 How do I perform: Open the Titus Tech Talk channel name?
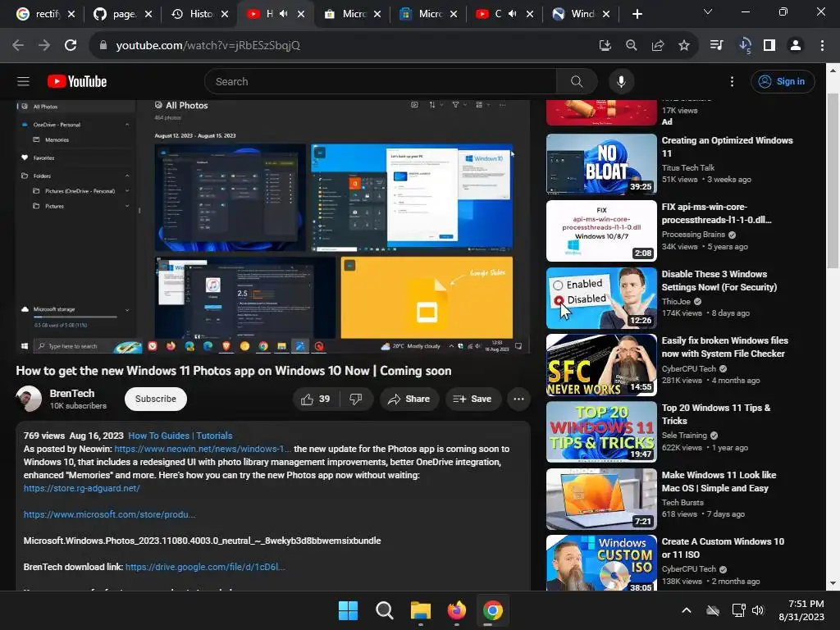pos(688,167)
